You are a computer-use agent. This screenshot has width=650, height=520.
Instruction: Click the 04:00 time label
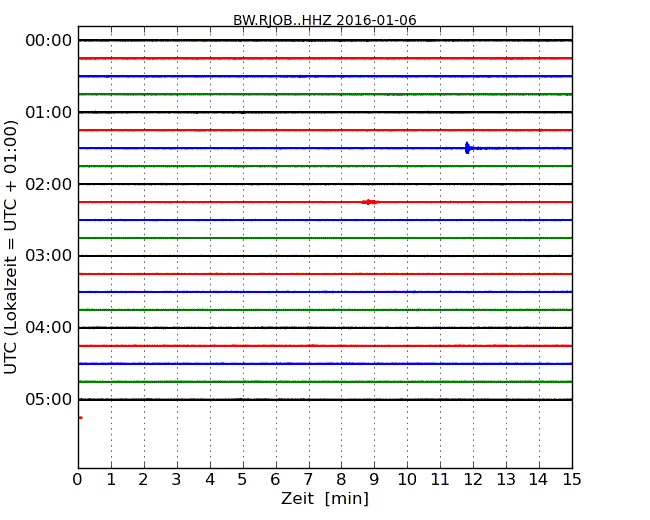click(x=49, y=328)
